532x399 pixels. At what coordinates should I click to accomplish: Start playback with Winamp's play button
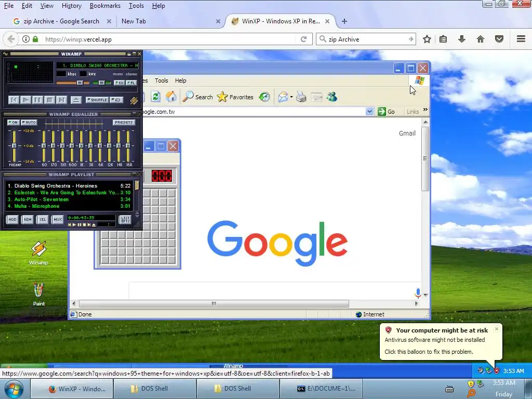(x=25, y=100)
